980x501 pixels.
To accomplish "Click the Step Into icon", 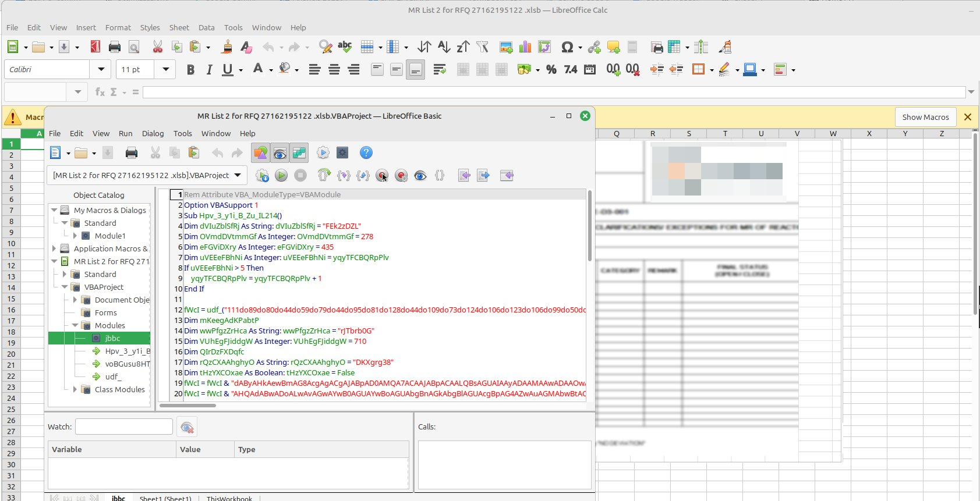I will click(x=344, y=175).
